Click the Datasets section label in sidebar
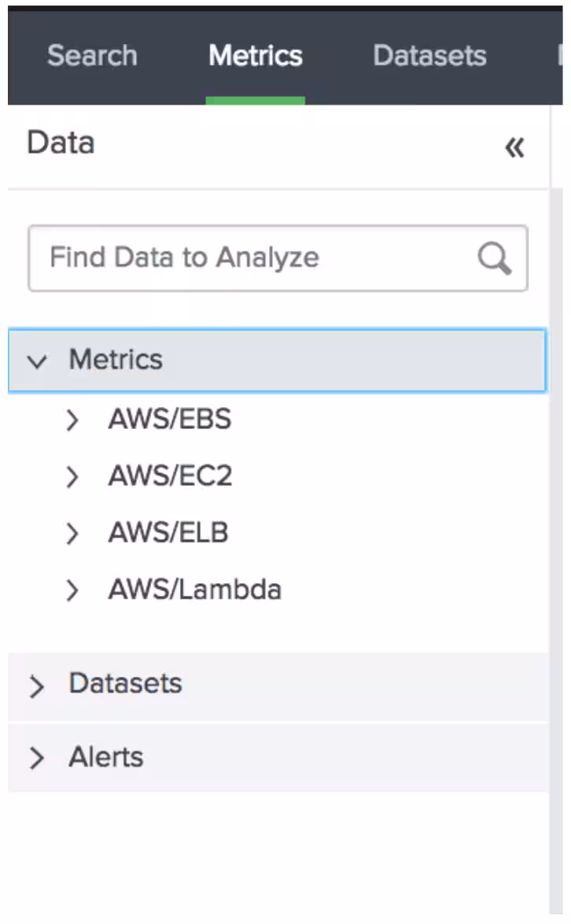The width and height of the screenshot is (571, 924). click(125, 683)
